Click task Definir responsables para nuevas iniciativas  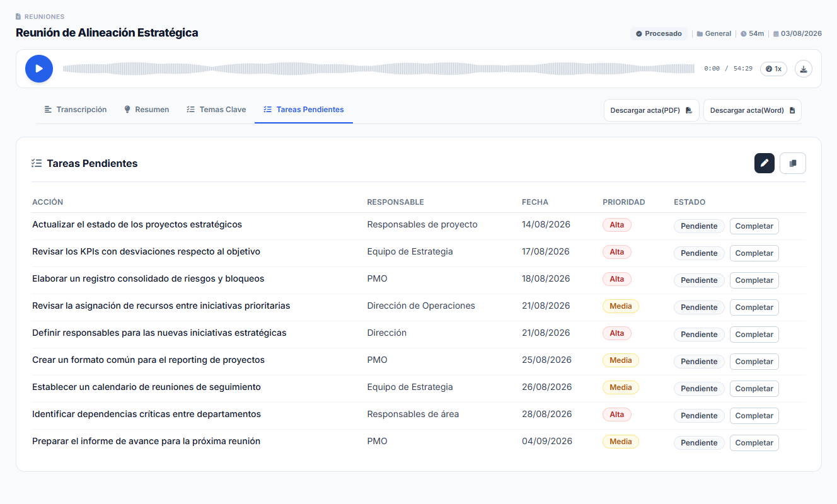pyautogui.click(x=159, y=333)
